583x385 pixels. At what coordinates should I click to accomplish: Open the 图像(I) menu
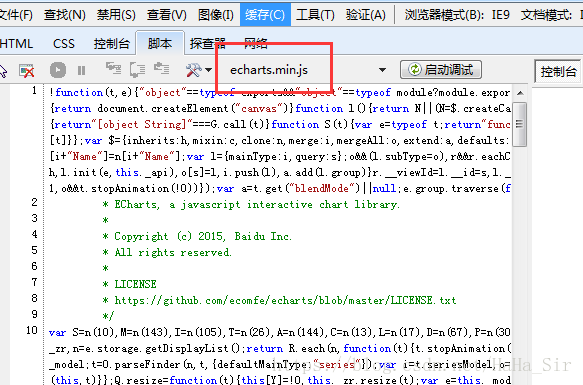[x=216, y=15]
